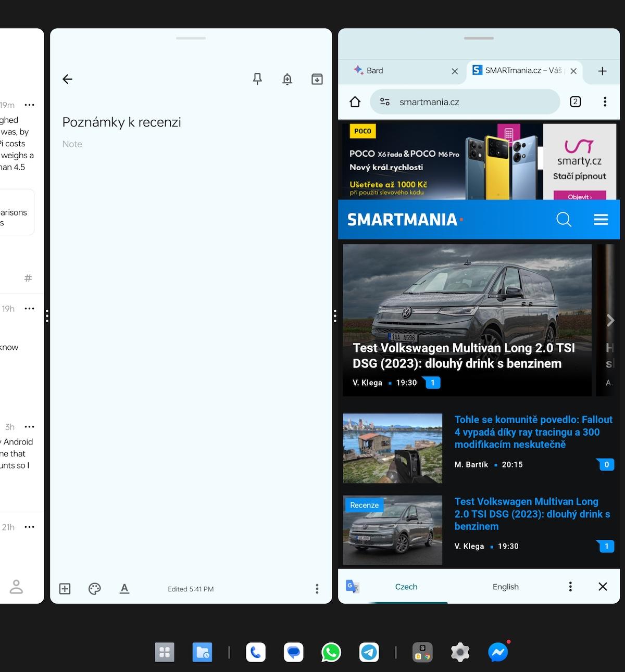Go back from the note editor

(x=68, y=79)
